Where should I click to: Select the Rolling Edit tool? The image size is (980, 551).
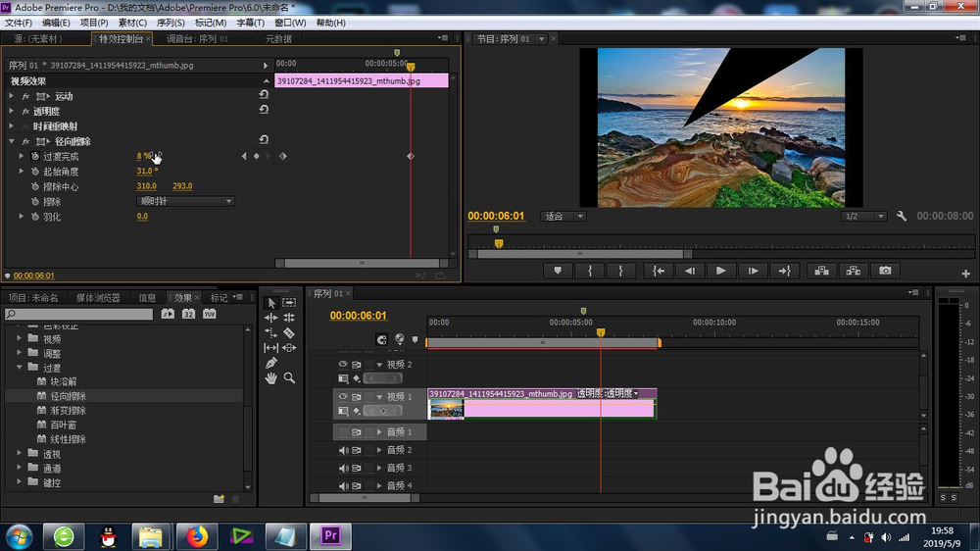289,318
